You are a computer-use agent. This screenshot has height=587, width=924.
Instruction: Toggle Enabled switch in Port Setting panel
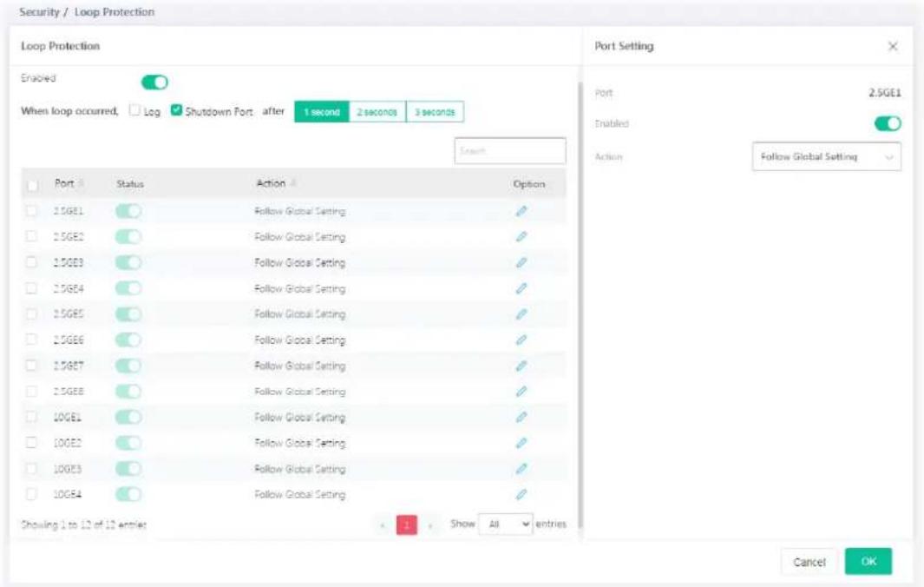888,124
